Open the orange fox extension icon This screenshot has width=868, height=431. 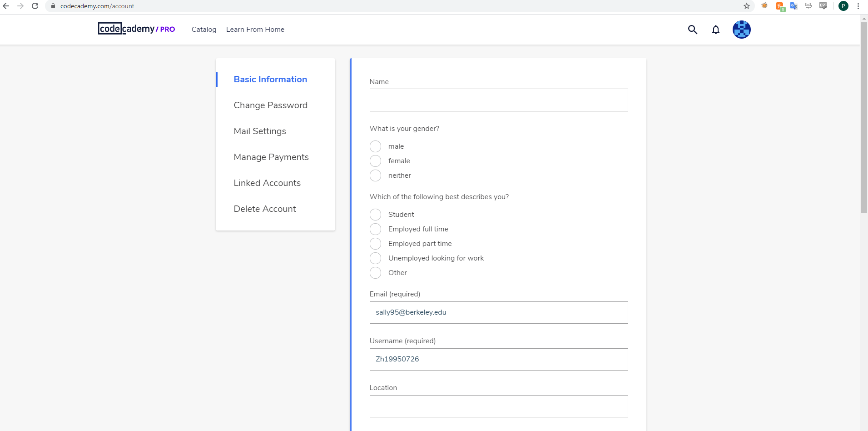tap(765, 6)
